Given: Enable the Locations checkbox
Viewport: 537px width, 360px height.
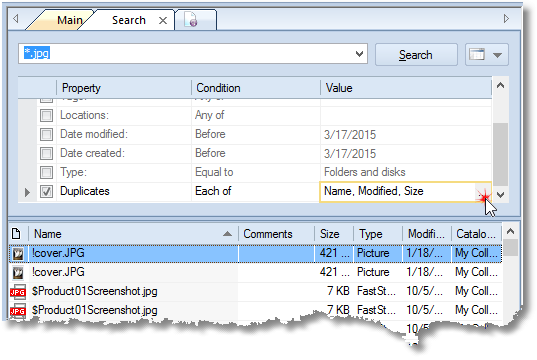Looking at the screenshot, I should [x=47, y=115].
